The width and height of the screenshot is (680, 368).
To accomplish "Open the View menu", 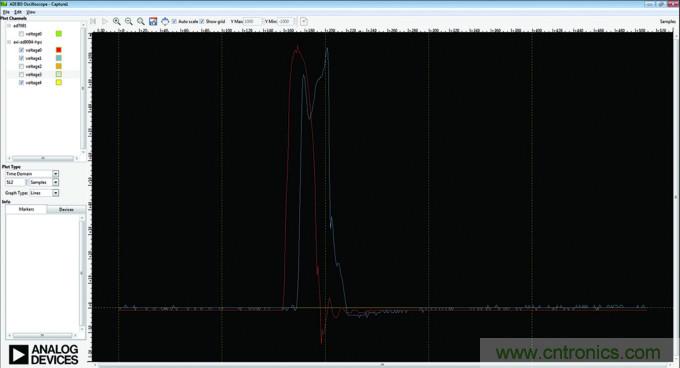I will [31, 12].
